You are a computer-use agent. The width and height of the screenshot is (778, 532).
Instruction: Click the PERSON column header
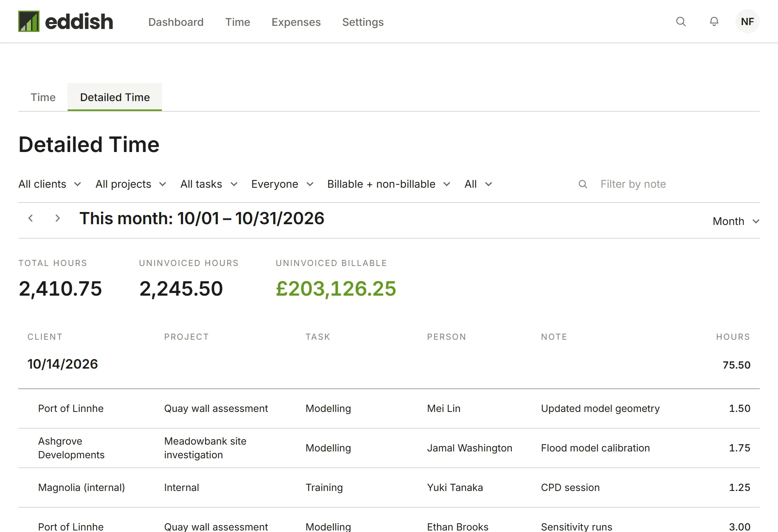coord(446,337)
